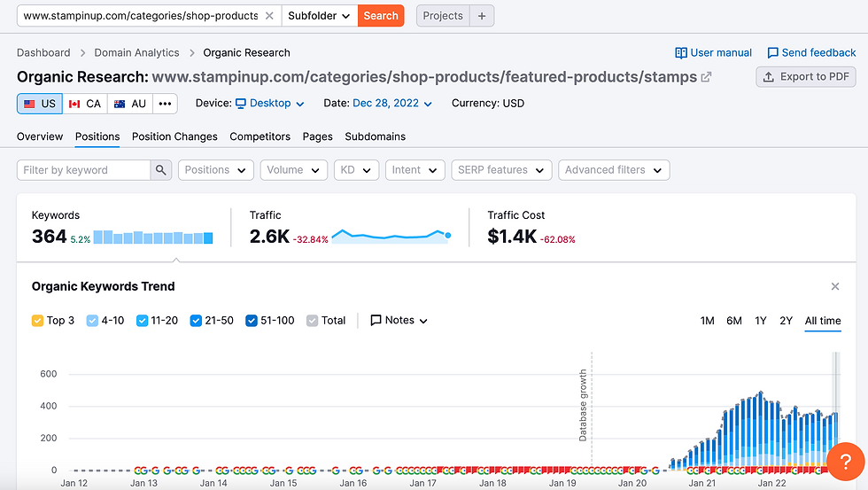
Task: Expand the Positions filter dropdown
Action: [216, 170]
